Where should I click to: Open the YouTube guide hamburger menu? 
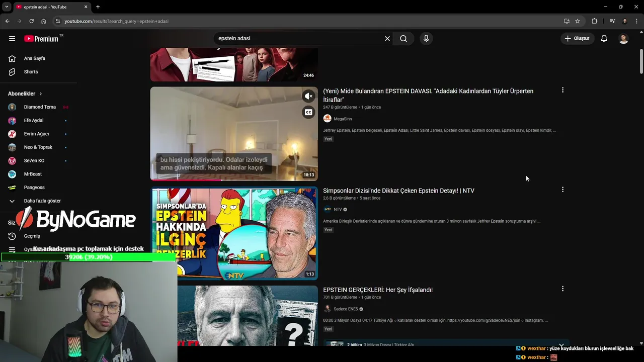click(12, 39)
